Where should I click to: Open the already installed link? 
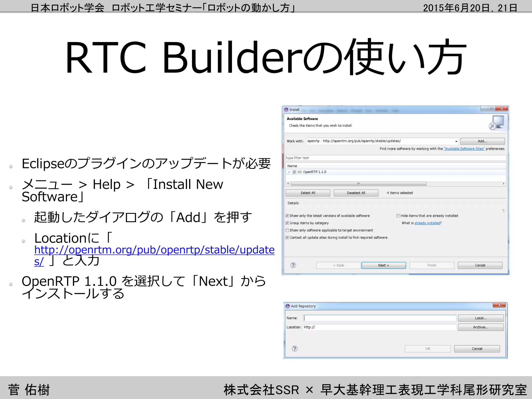pyautogui.click(x=427, y=223)
